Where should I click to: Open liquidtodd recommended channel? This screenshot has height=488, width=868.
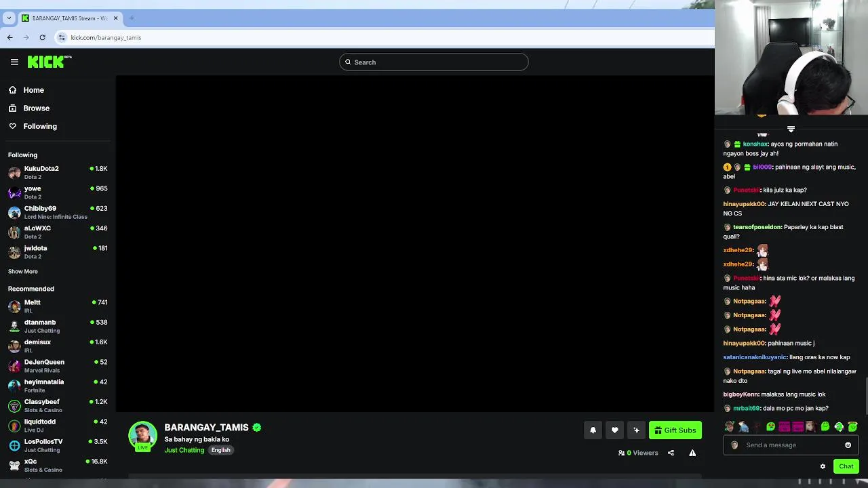click(58, 426)
